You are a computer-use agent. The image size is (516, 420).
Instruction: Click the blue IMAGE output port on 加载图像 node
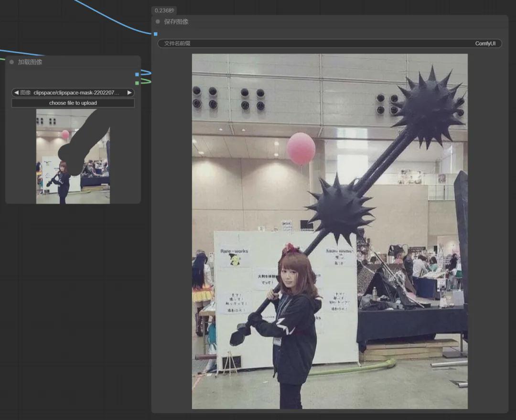tap(137, 75)
